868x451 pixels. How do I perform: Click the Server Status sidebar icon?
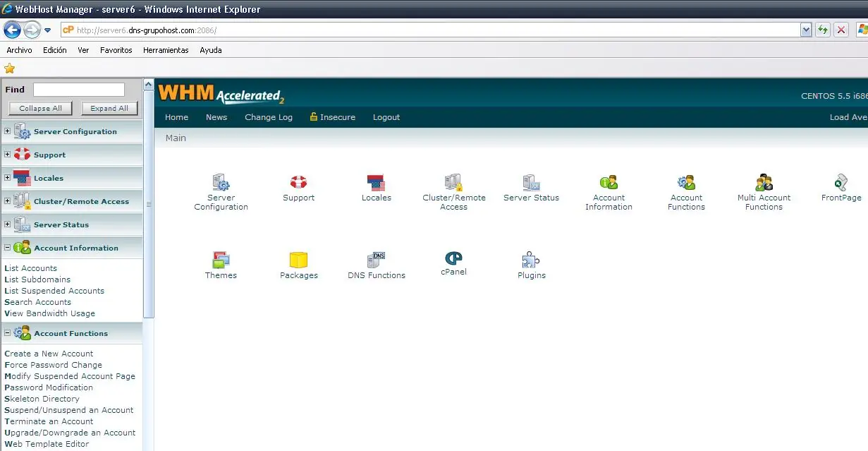click(22, 224)
